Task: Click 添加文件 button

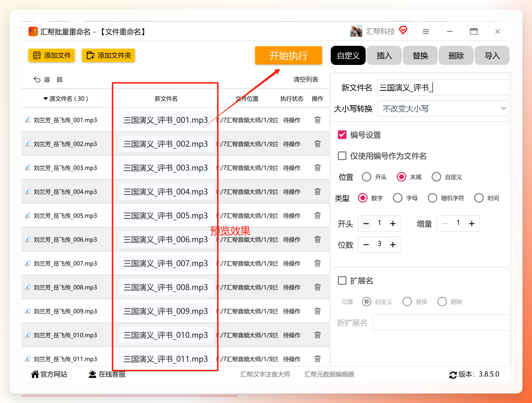Action: (x=51, y=55)
